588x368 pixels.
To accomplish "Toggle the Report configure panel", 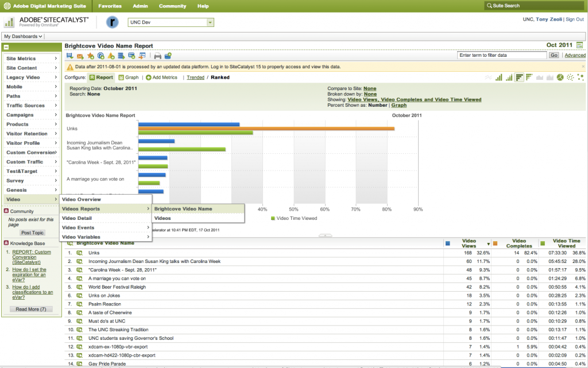I will pyautogui.click(x=101, y=77).
